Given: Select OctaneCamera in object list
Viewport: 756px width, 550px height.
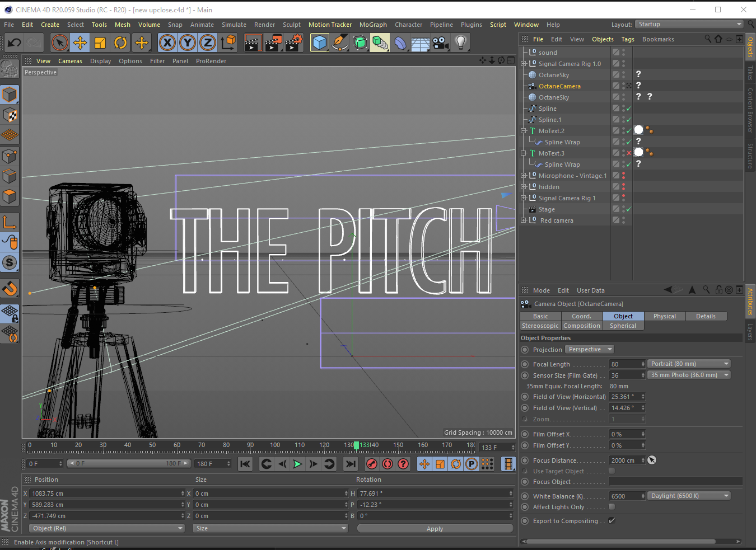Looking at the screenshot, I should tap(559, 86).
